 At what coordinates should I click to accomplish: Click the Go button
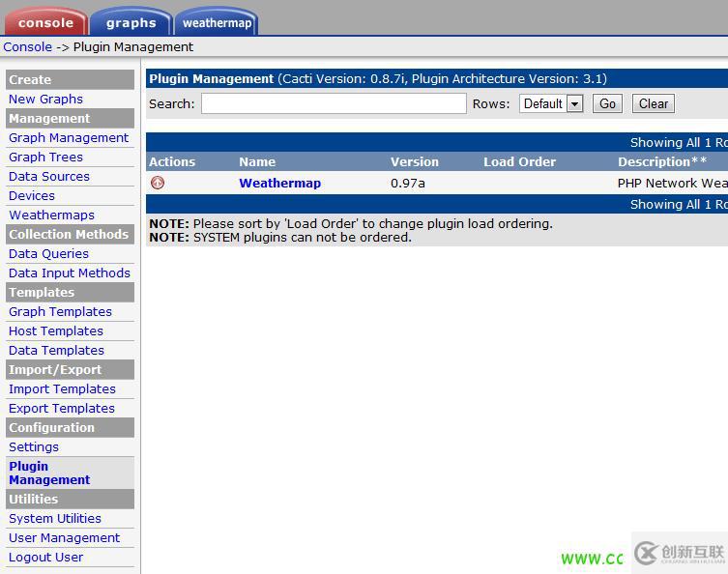[607, 103]
